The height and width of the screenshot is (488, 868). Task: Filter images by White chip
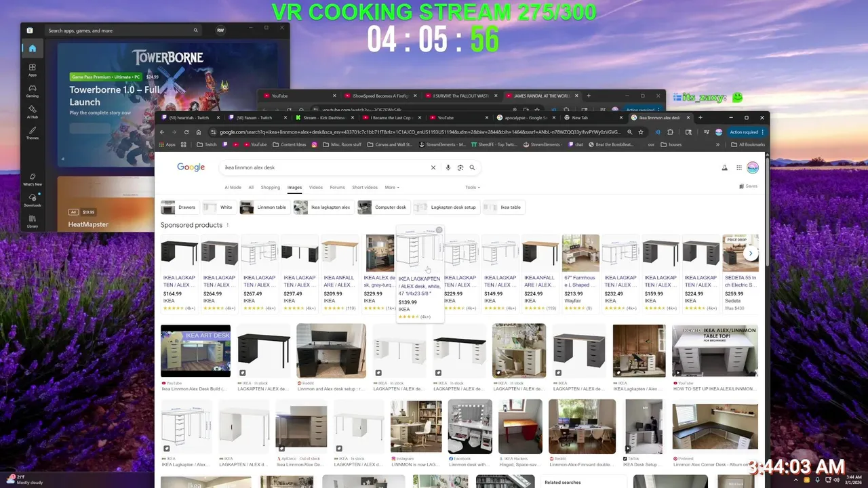(218, 207)
